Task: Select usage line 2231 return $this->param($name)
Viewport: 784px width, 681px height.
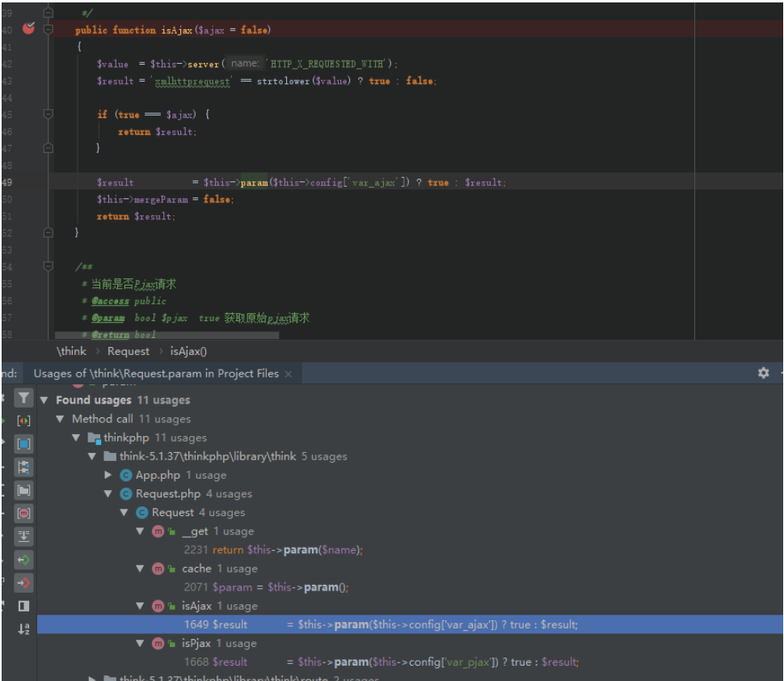Action: coord(273,550)
